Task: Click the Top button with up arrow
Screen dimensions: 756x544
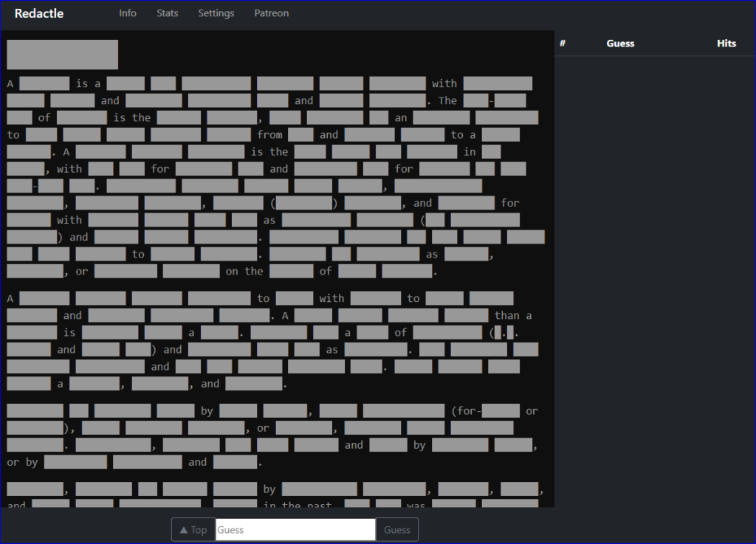Action: 193,530
